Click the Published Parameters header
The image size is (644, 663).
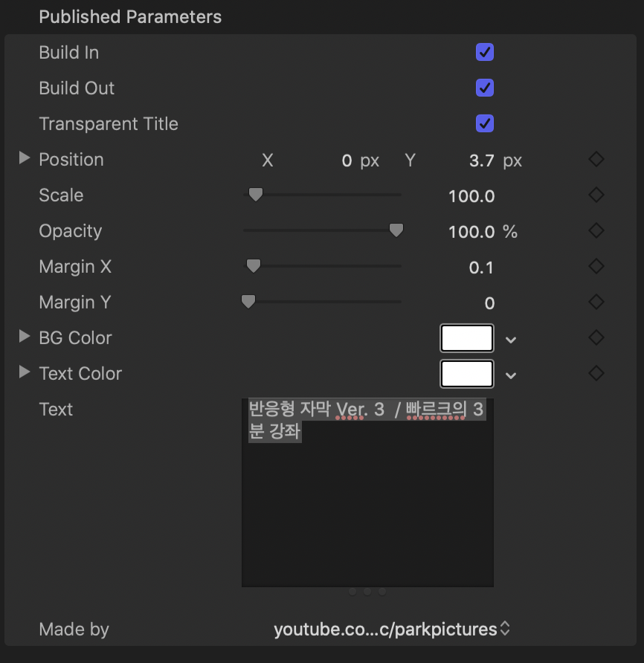click(x=130, y=17)
